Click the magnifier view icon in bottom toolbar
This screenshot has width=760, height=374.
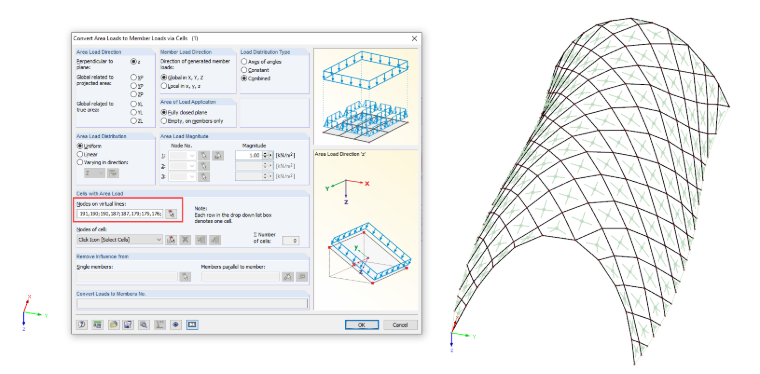[x=143, y=325]
